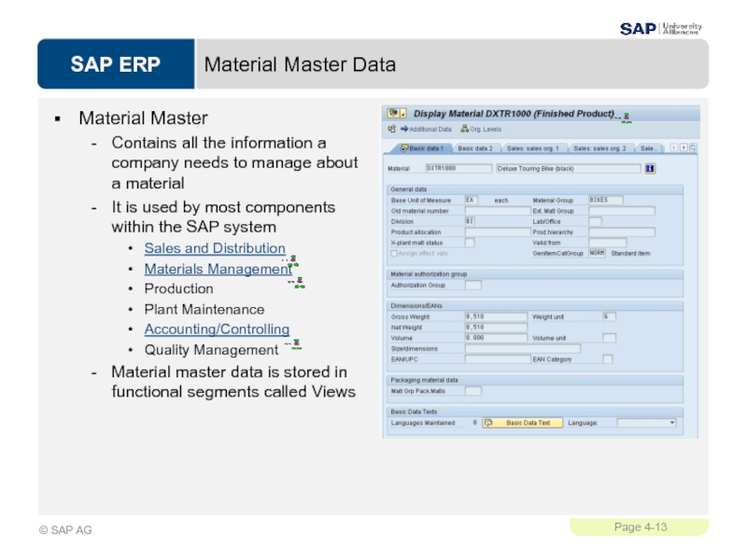Viewport: 747px width, 560px height.
Task: Switch to the Basic data 1 tab
Action: pos(422,148)
